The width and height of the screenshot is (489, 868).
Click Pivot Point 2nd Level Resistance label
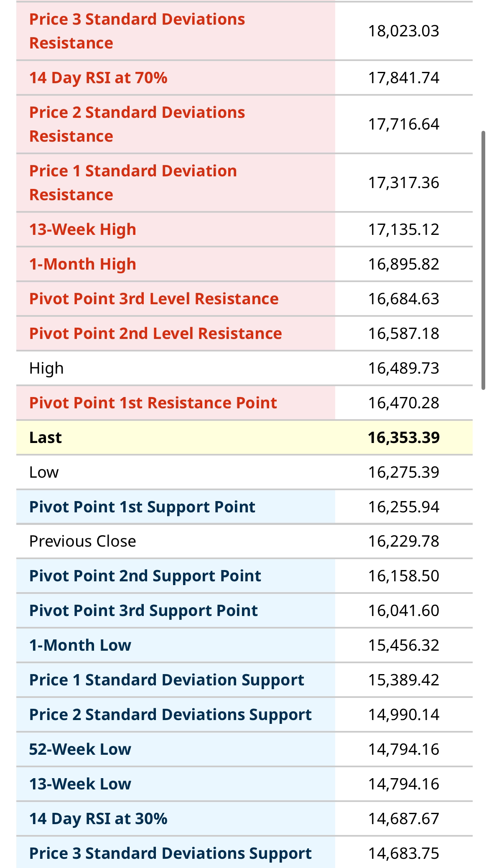(155, 333)
